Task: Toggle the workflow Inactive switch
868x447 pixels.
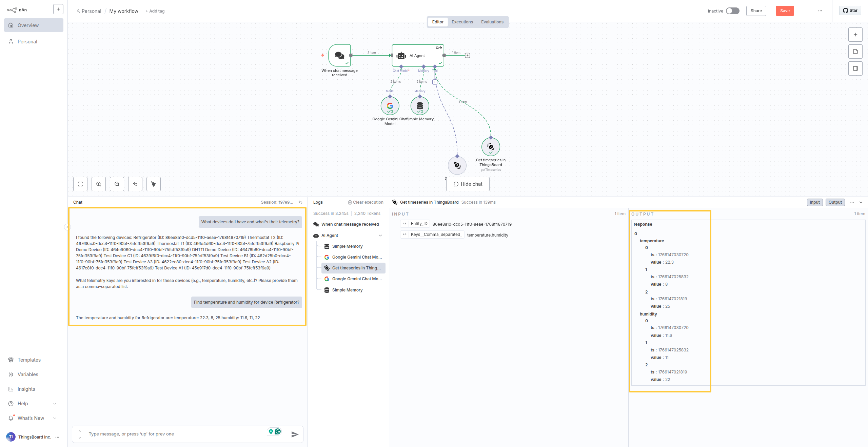Action: [732, 11]
